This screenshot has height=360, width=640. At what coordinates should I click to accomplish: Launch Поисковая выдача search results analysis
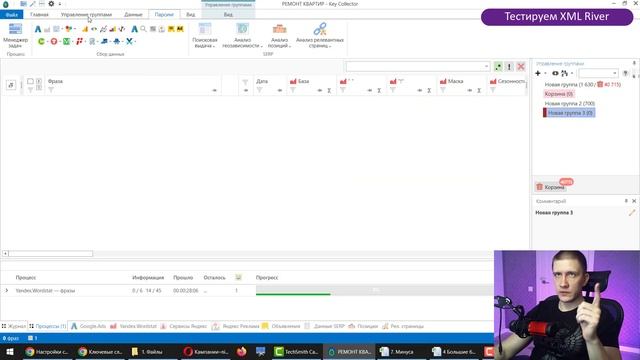(x=204, y=36)
